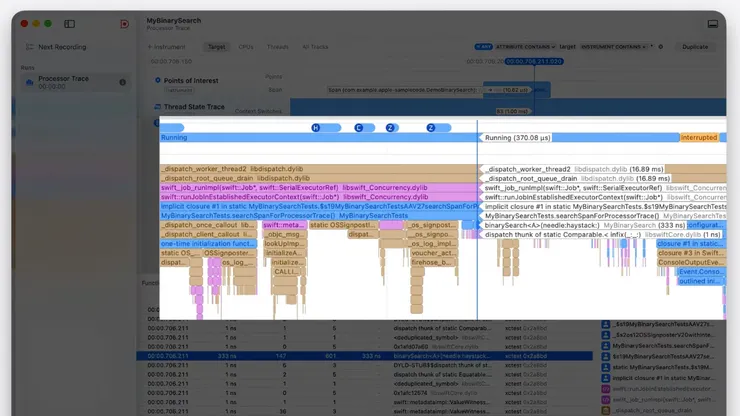Select the Thread State Trace track label
Image resolution: width=740 pixels, height=416 pixels.
coord(194,107)
